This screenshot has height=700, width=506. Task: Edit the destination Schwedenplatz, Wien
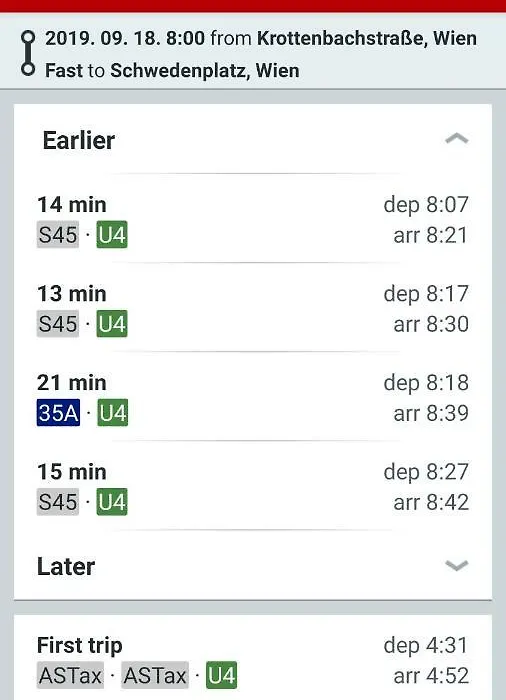point(205,71)
